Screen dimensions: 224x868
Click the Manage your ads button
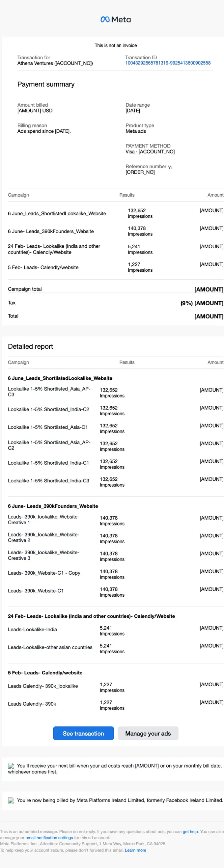click(148, 733)
